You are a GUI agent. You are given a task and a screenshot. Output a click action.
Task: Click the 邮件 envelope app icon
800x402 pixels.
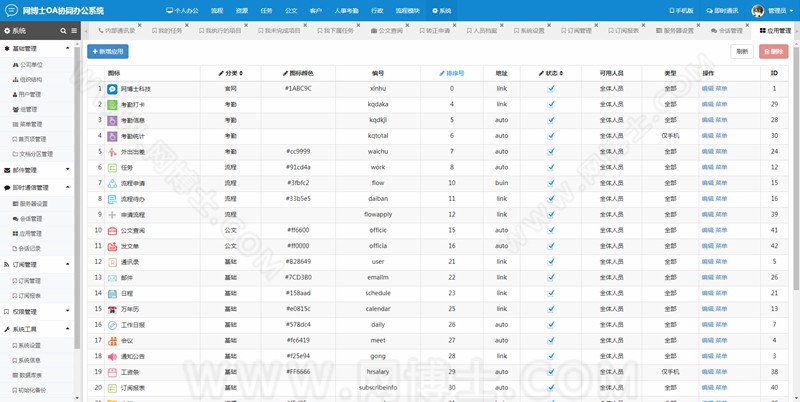(x=112, y=278)
